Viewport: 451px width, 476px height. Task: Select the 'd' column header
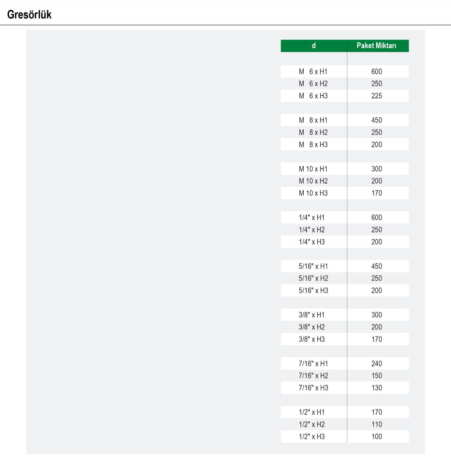314,46
